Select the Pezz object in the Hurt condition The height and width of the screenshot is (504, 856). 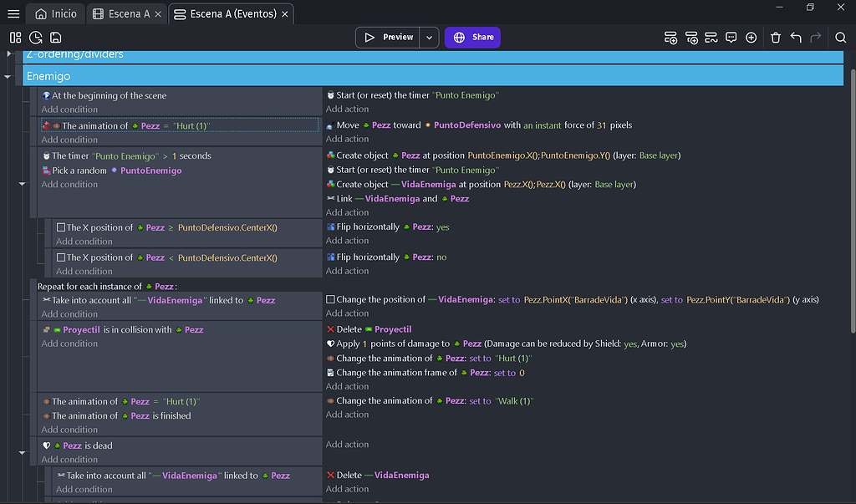coord(149,125)
